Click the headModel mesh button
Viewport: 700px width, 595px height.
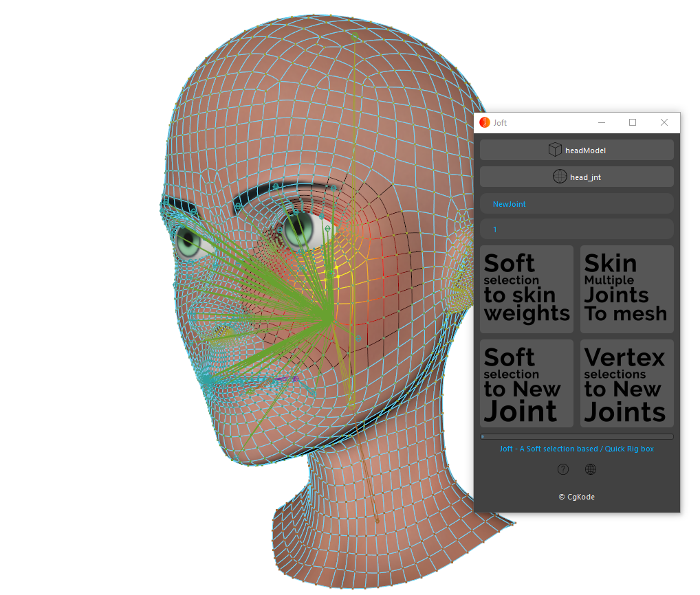click(x=576, y=150)
